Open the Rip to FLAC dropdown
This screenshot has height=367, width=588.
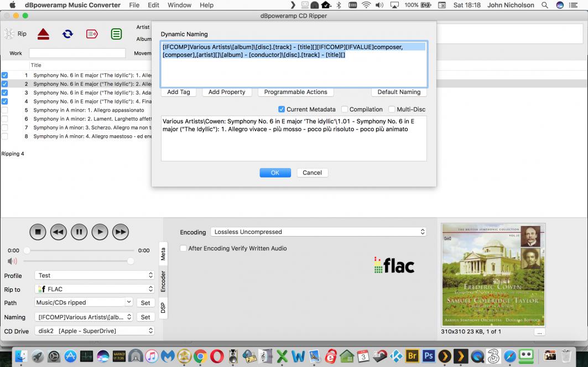click(94, 289)
